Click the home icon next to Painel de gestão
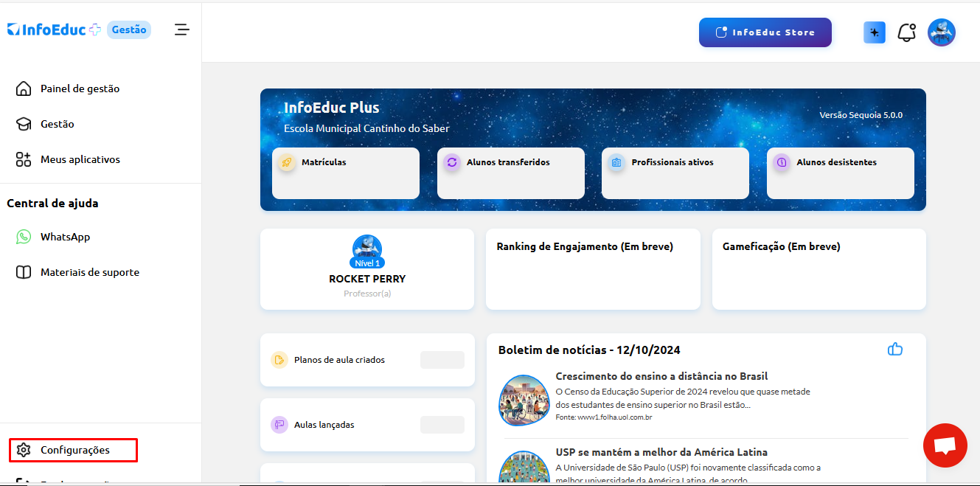Image resolution: width=980 pixels, height=486 pixels. (x=24, y=88)
